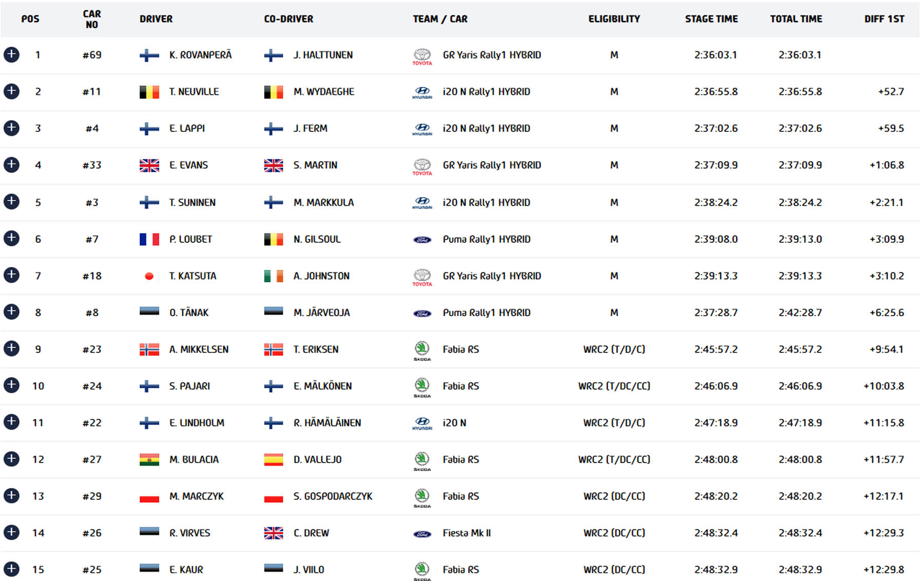924x581 pixels.
Task: Click the Norwegian flag beside A. Mikkelsen
Action: [x=149, y=350]
